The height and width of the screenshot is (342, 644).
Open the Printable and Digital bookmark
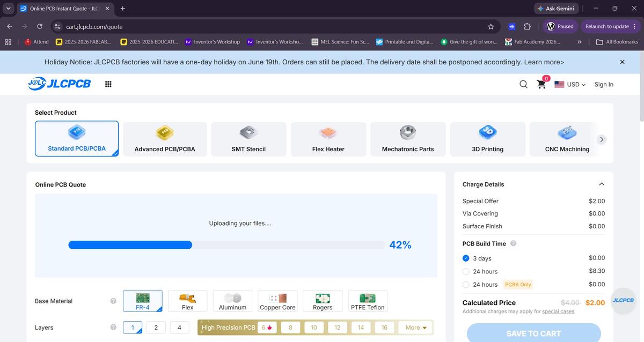(x=405, y=42)
